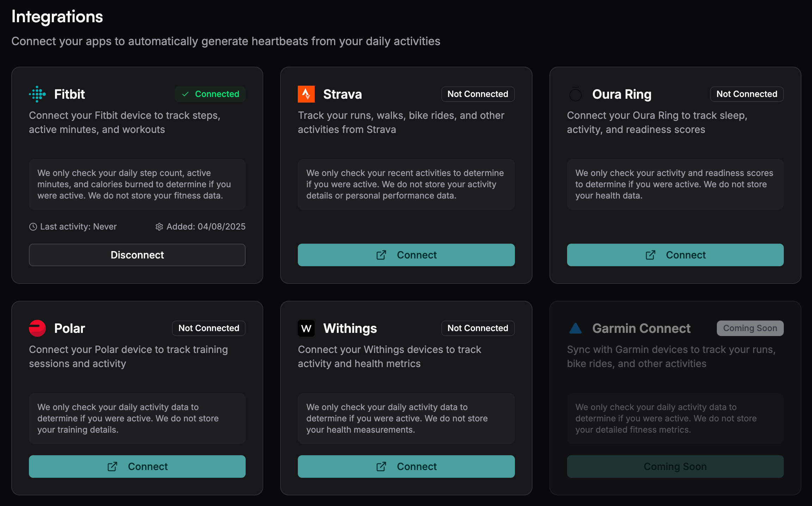This screenshot has width=812, height=506.
Task: Click the checkmark icon in Connected badge
Action: coord(185,94)
